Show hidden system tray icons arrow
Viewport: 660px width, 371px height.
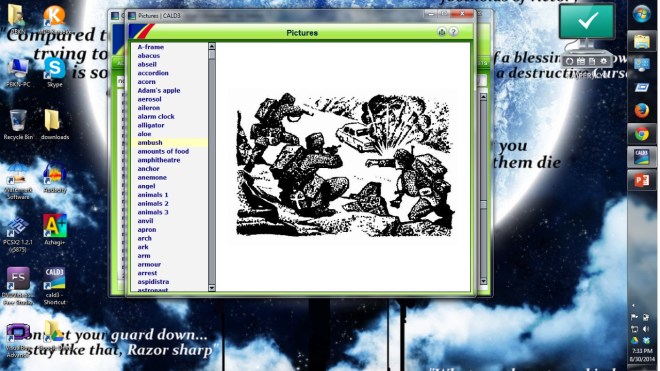pos(633,305)
